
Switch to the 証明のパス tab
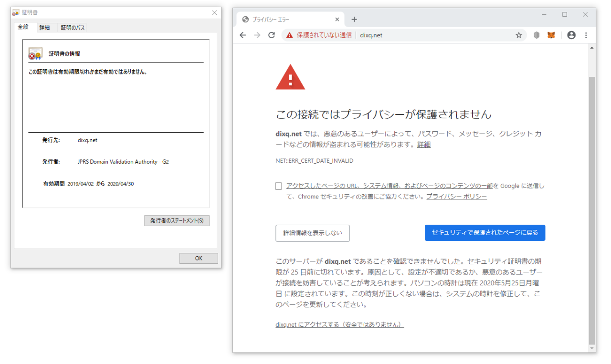[x=73, y=28]
